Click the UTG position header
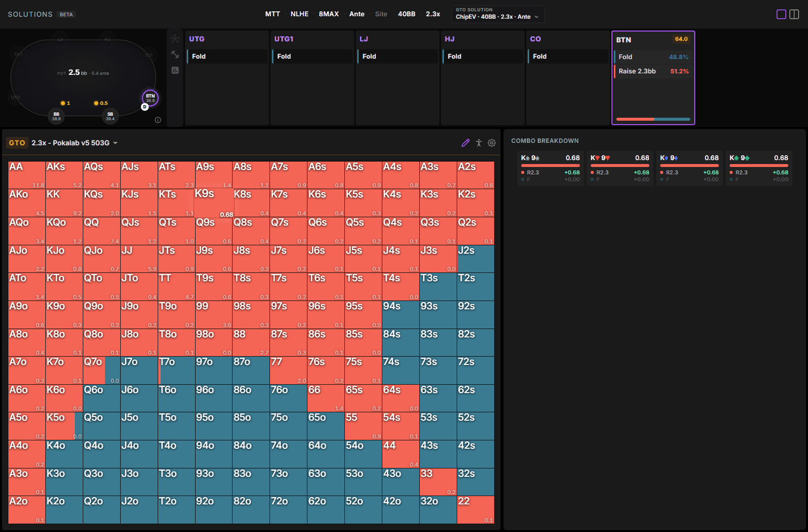This screenshot has width=808, height=532. pyautogui.click(x=197, y=39)
